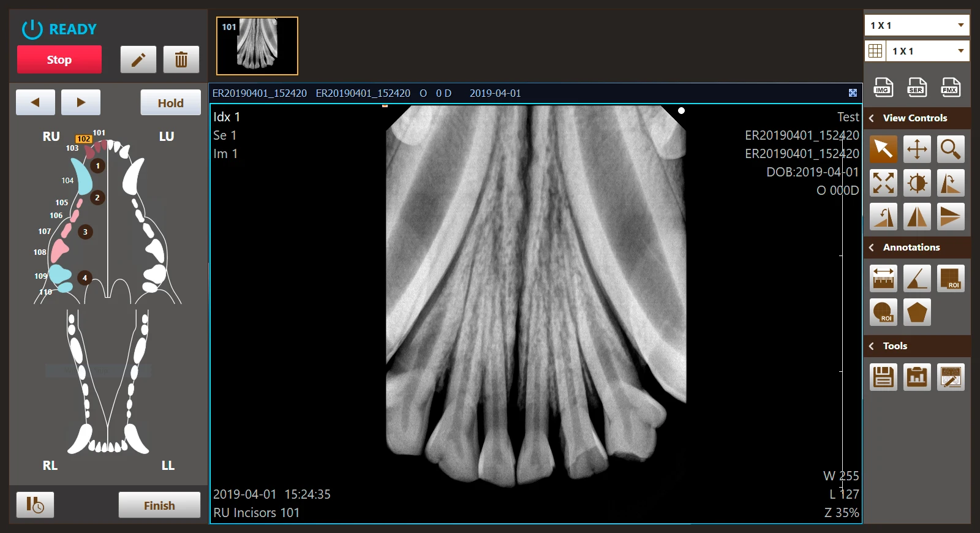Toggle the Hold button
Screen dimensions: 980x533
170,103
